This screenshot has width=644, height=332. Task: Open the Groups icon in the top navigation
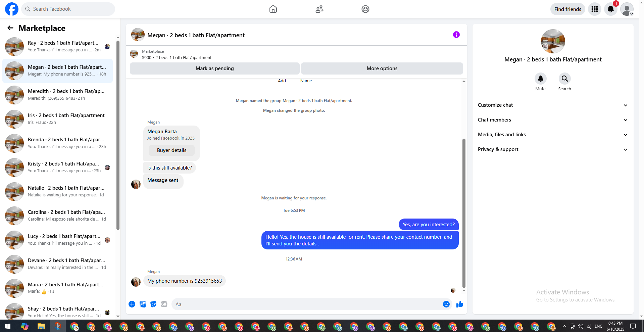365,9
